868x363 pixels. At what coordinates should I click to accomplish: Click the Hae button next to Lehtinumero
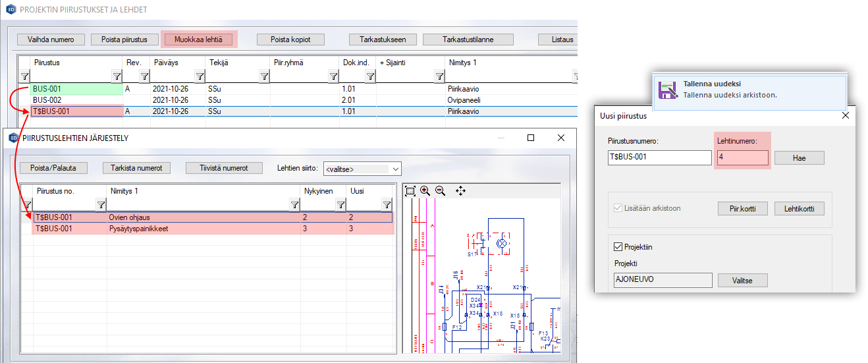[x=799, y=158]
